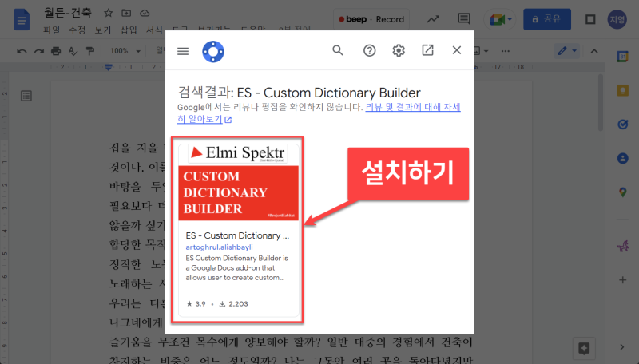Open the 보기 menu
Image resolution: width=639 pixels, height=364 pixels.
tap(103, 30)
